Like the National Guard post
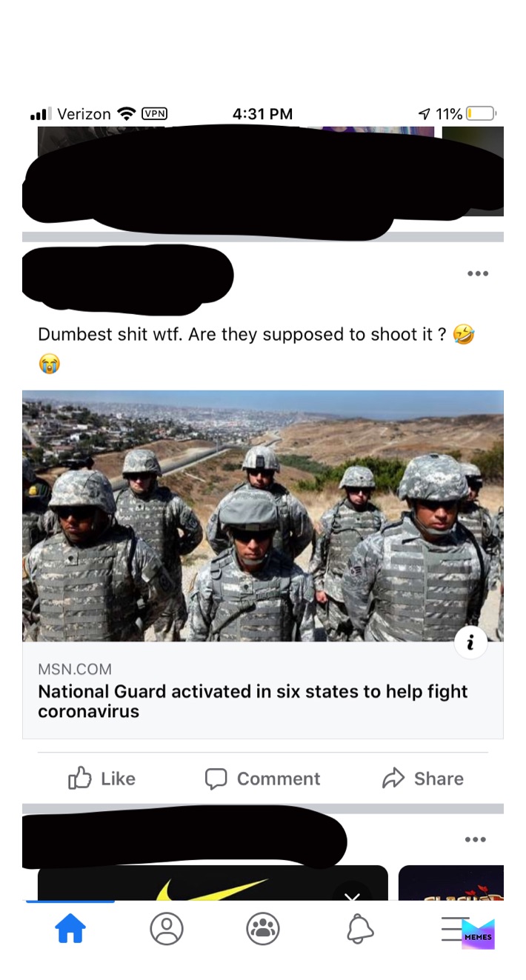 click(102, 779)
